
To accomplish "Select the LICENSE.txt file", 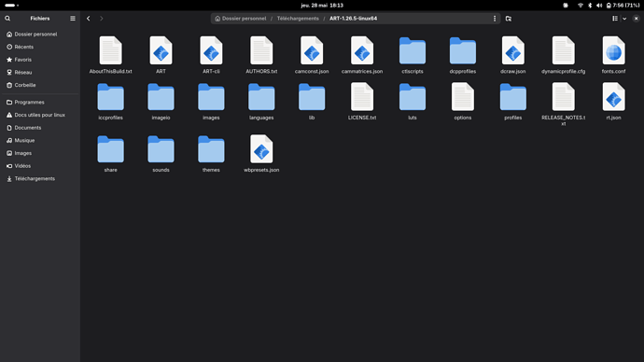I will [x=362, y=102].
